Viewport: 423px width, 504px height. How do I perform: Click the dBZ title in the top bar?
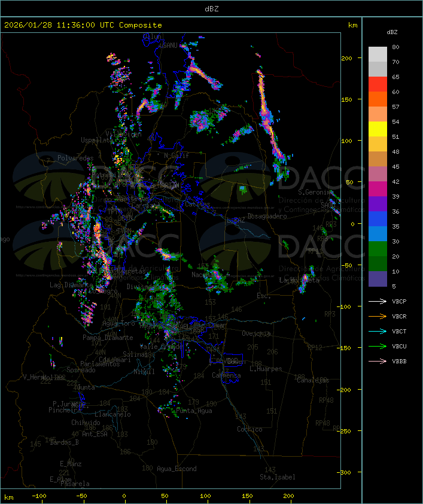pyautogui.click(x=212, y=9)
